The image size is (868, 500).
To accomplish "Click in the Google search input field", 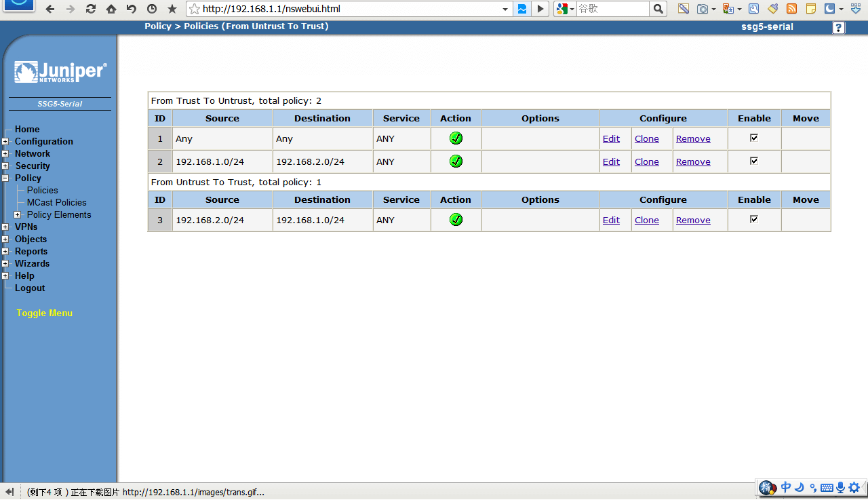I will [x=612, y=9].
